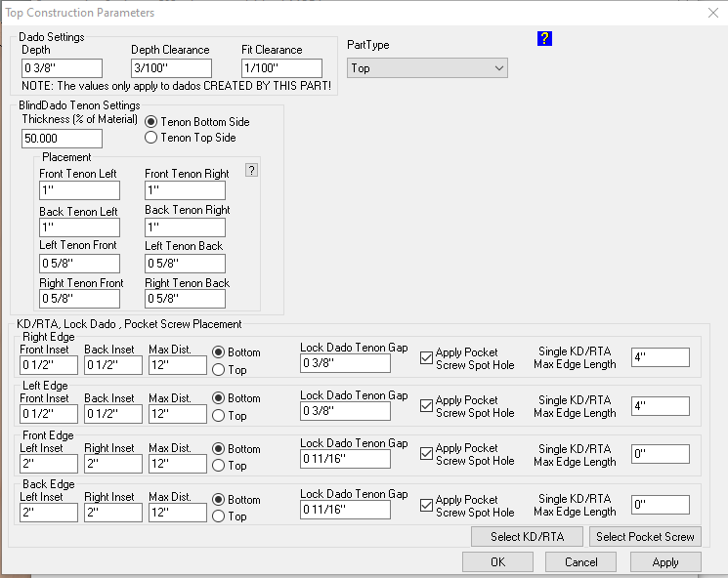Toggle Left Edge Apply Pocket Screw Spot Hole
This screenshot has width=728, height=578.
tap(426, 405)
